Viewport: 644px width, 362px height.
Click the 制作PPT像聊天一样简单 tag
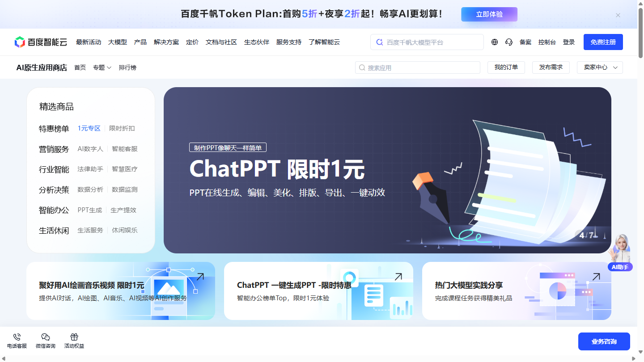click(x=228, y=147)
